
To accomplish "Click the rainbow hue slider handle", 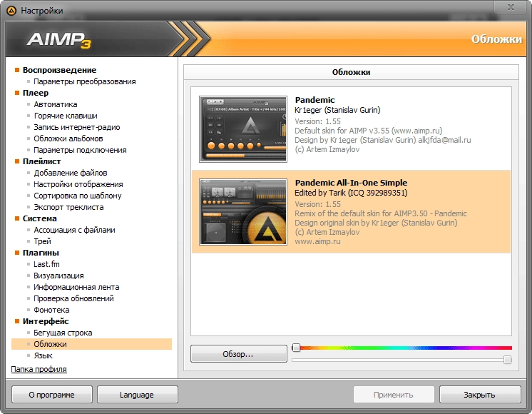I will 296,348.
